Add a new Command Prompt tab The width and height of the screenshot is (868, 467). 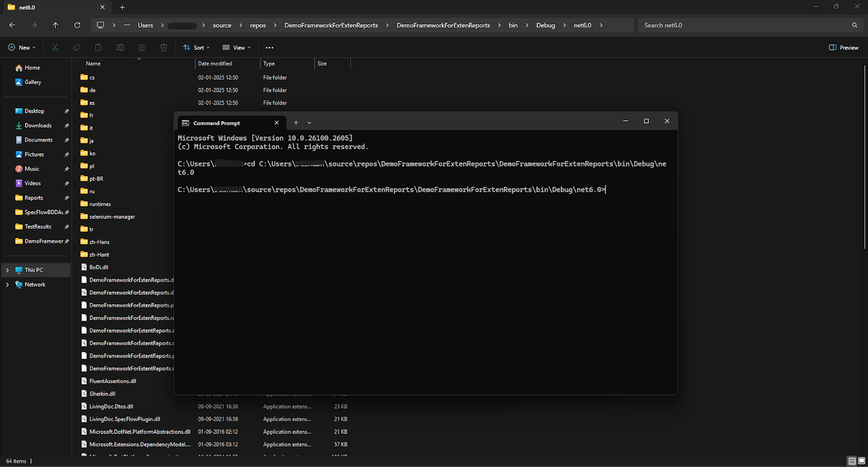click(296, 123)
